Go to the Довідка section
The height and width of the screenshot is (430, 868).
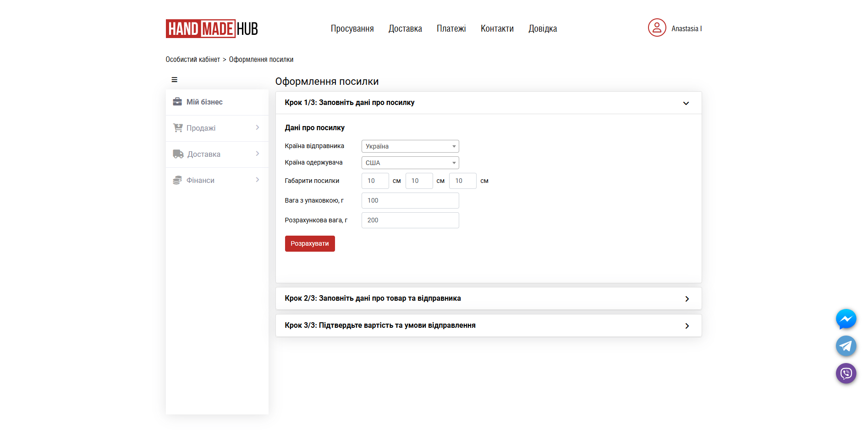(543, 28)
